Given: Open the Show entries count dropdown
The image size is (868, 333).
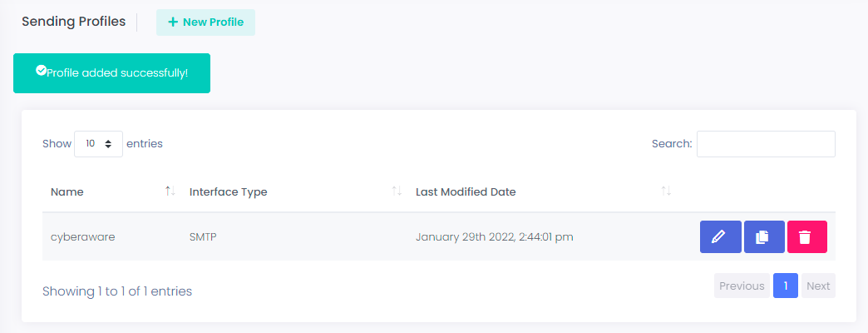Looking at the screenshot, I should tap(99, 143).
